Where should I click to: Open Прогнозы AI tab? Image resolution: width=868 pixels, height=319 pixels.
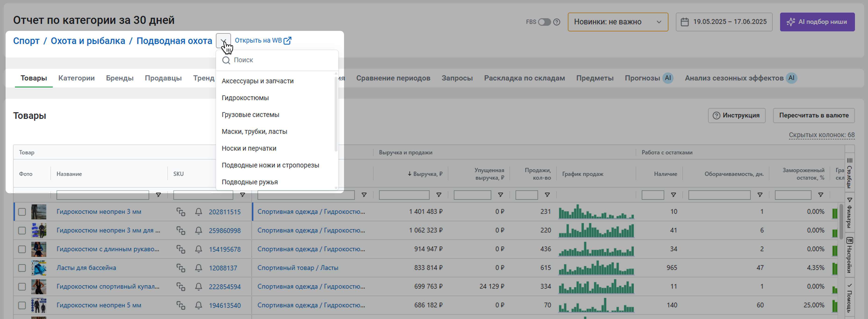click(x=649, y=78)
